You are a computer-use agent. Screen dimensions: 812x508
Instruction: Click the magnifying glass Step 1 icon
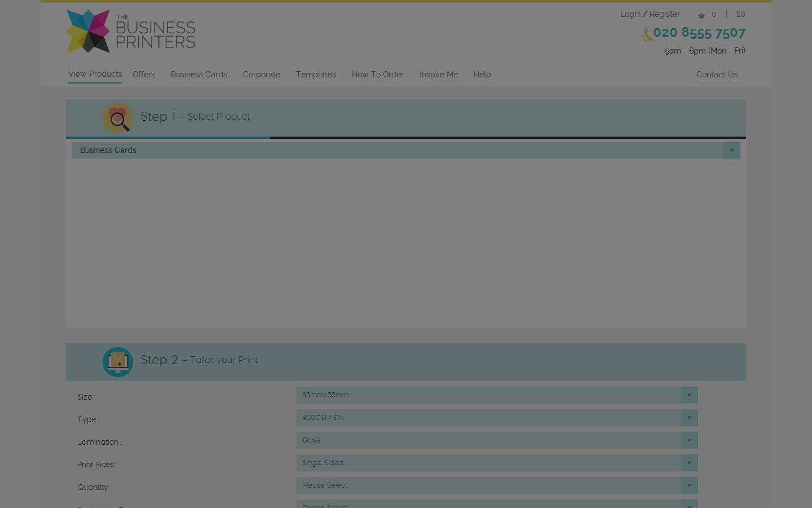point(118,117)
